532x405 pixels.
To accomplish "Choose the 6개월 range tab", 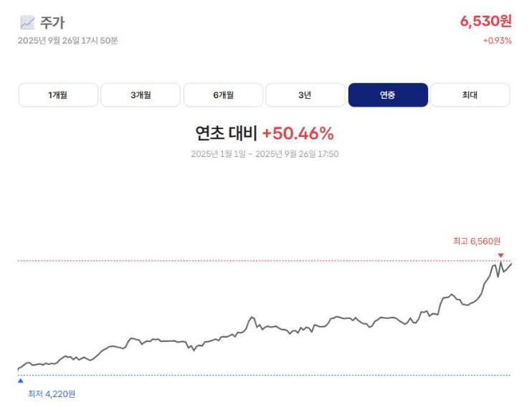I will click(x=223, y=95).
